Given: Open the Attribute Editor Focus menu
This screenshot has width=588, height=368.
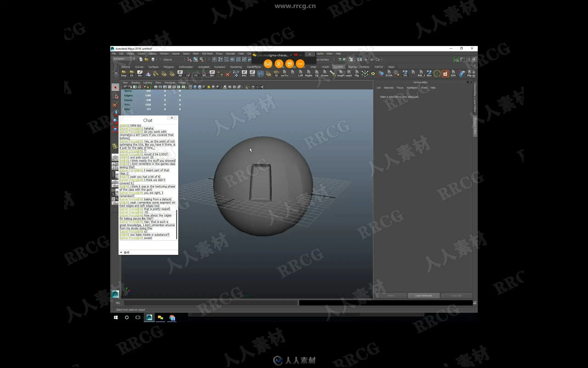Looking at the screenshot, I should (x=400, y=88).
